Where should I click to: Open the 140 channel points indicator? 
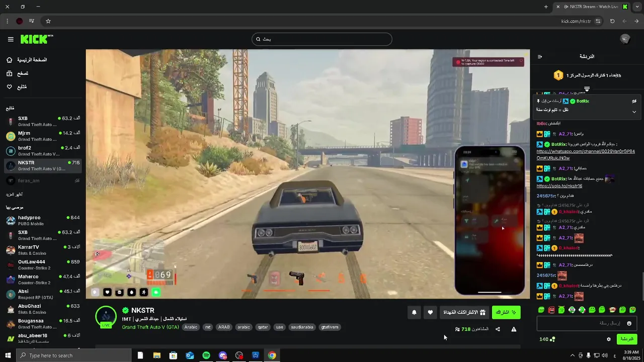point(547,339)
